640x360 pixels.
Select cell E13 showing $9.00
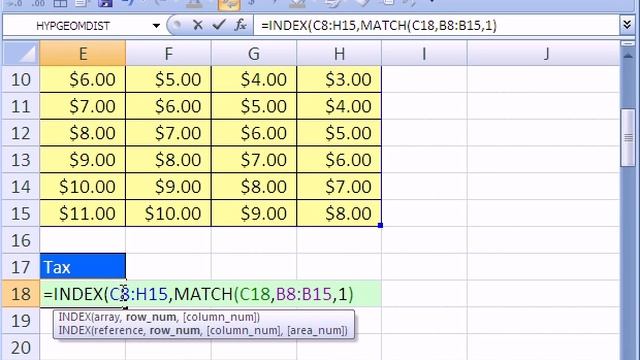click(83, 160)
